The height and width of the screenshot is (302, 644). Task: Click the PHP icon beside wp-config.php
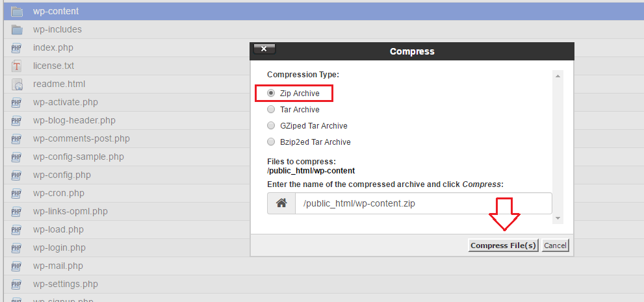pos(16,175)
